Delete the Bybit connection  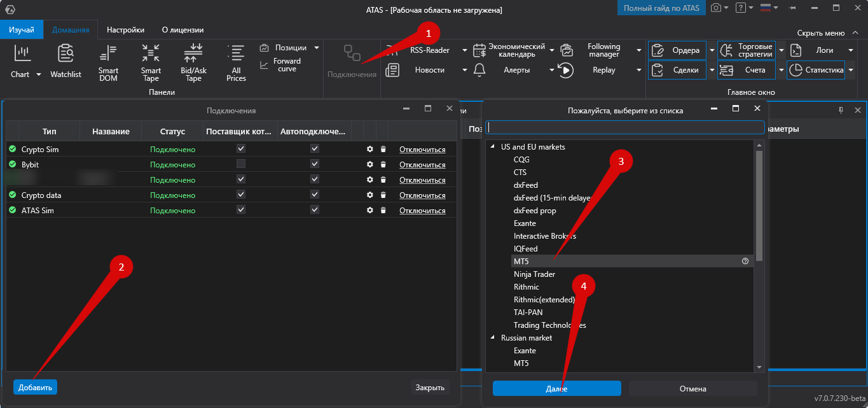[x=383, y=165]
